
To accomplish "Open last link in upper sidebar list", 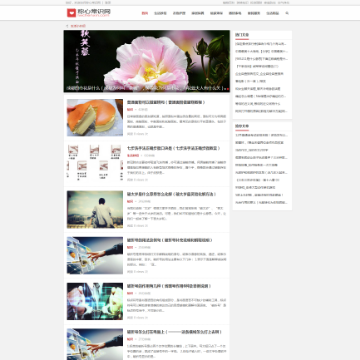I will coord(261,111).
